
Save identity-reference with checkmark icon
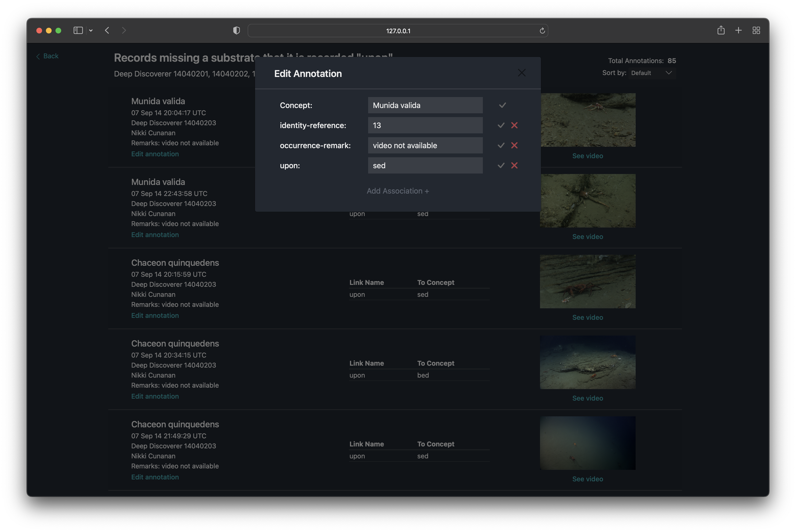[x=501, y=125]
